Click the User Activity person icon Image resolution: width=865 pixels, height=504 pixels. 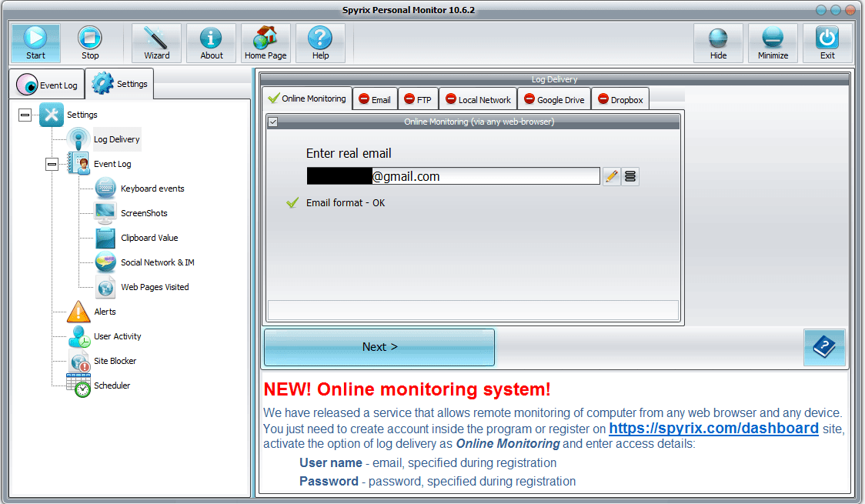pyautogui.click(x=79, y=336)
